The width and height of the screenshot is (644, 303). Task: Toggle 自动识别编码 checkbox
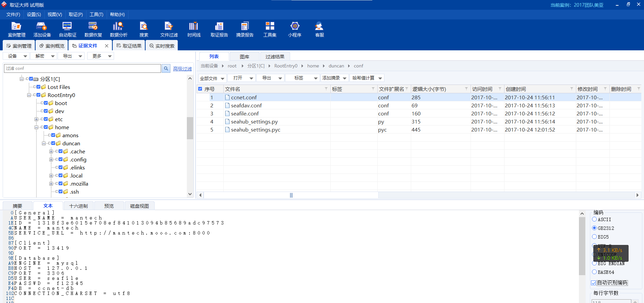coord(593,283)
